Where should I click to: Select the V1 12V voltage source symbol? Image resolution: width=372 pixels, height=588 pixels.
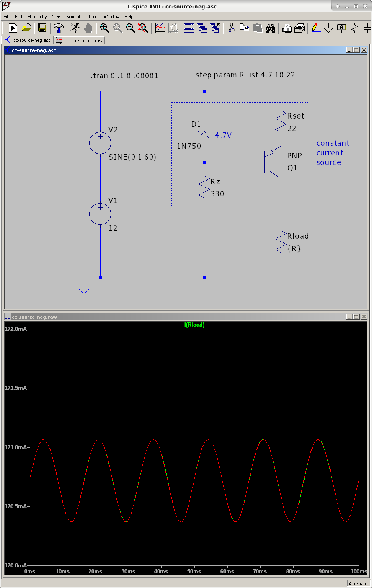click(x=100, y=214)
